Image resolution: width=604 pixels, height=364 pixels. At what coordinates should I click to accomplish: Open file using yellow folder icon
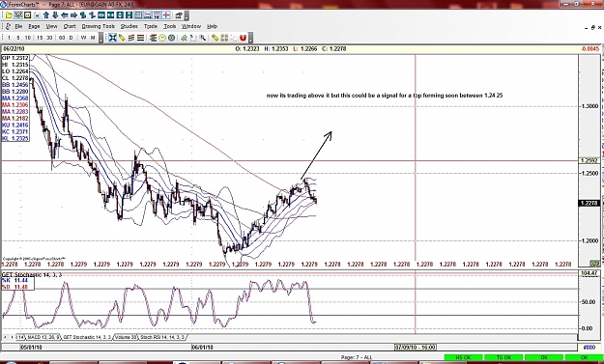point(9,15)
